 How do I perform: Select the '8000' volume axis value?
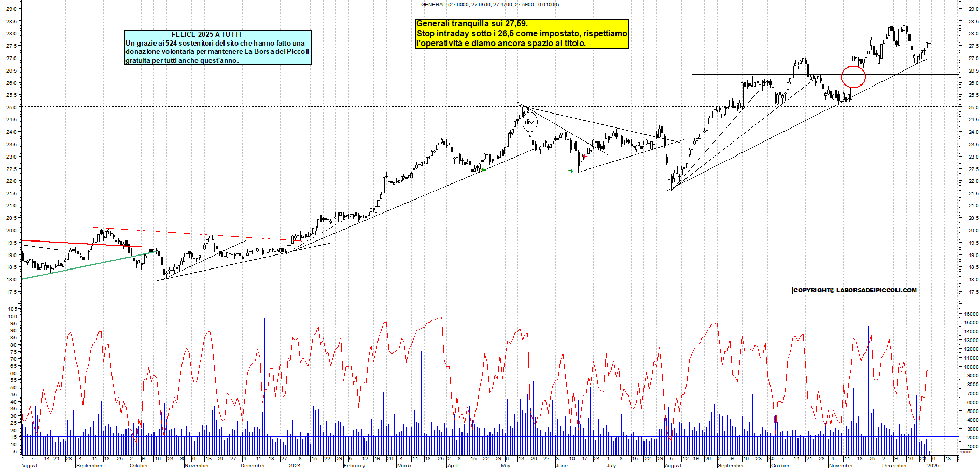(x=973, y=385)
